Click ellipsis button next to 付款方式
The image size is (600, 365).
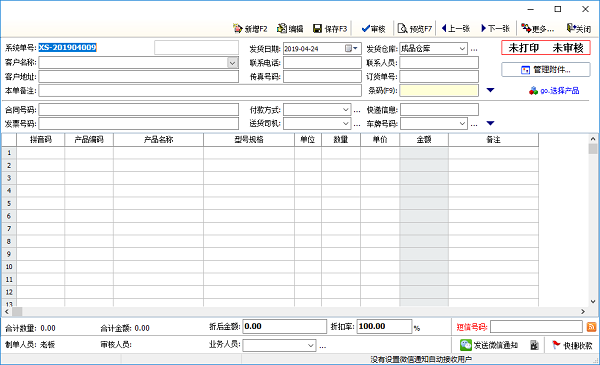[x=357, y=111]
